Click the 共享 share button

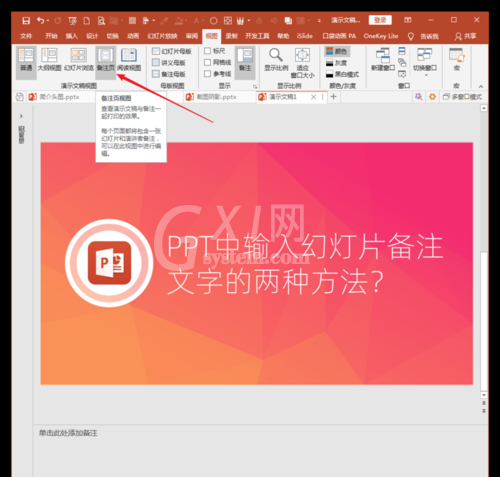466,36
